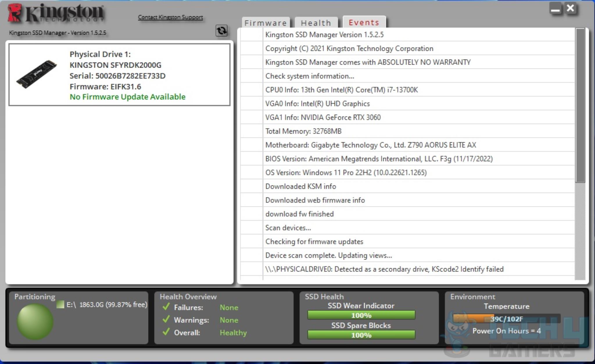Click the Warnings None status value
This screenshot has height=364, width=595.
229,320
